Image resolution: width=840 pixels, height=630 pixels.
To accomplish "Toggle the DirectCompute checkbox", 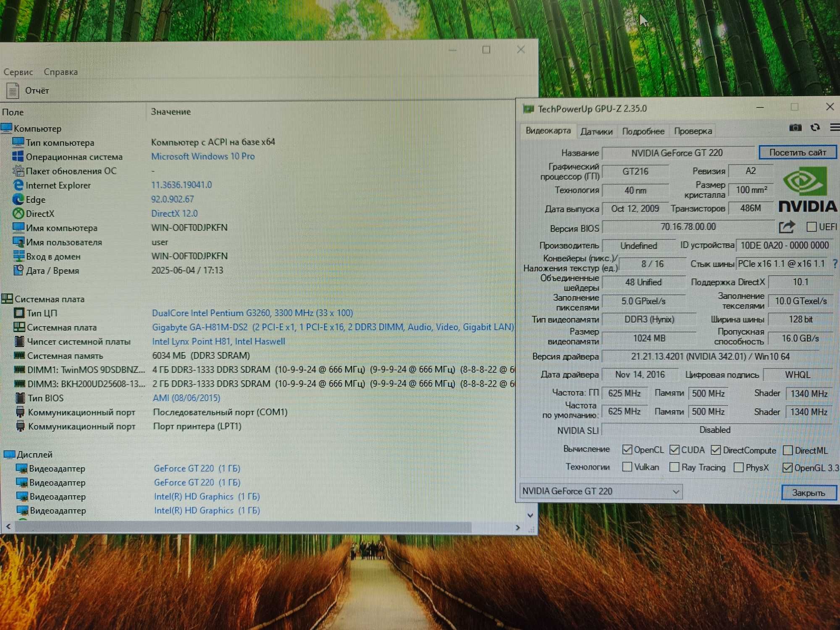I will tap(716, 450).
